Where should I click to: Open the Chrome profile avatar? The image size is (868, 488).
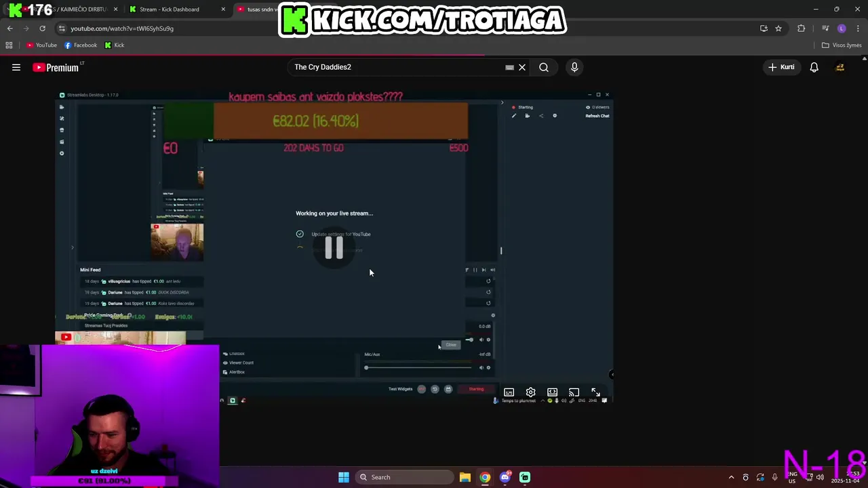pos(842,28)
